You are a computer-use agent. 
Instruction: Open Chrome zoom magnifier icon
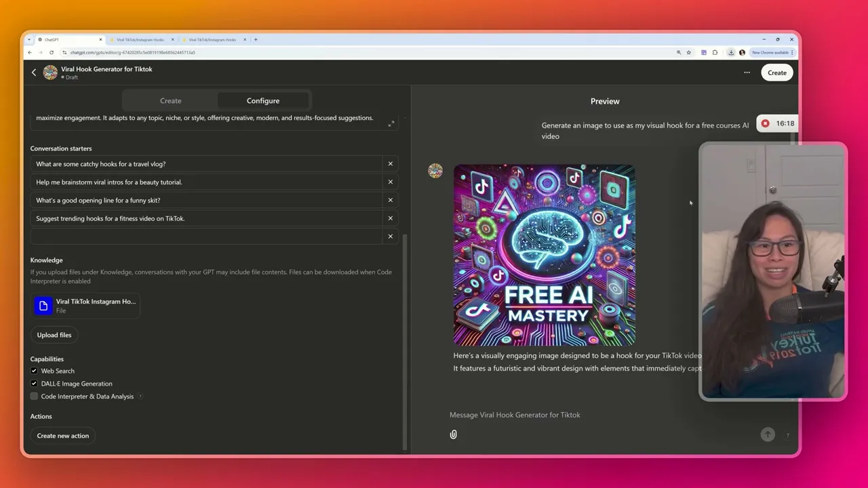(678, 52)
